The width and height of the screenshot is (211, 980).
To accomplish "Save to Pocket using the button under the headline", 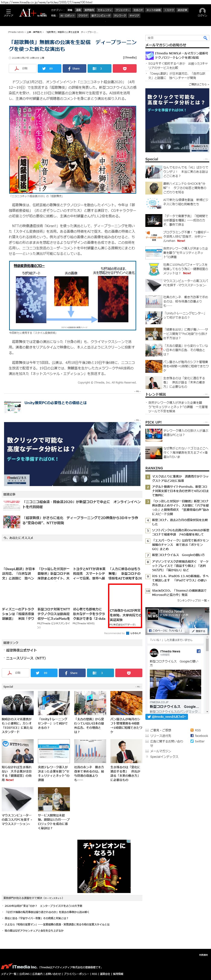I will point(125,68).
